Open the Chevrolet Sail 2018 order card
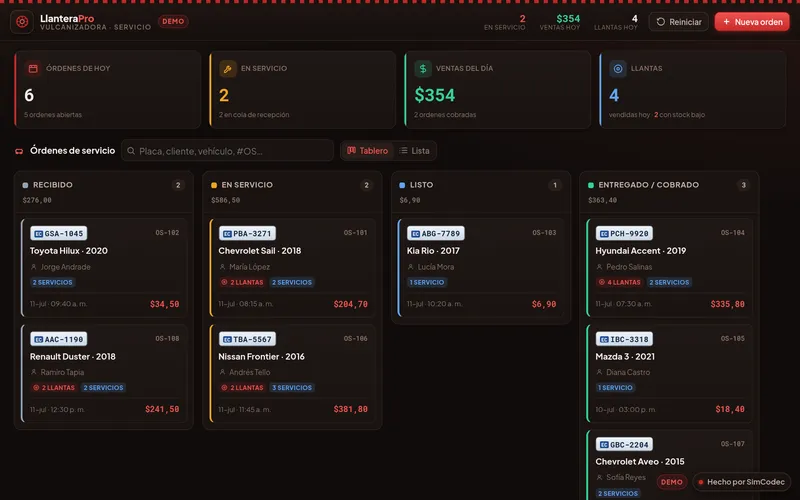The width and height of the screenshot is (800, 500). [x=292, y=268]
